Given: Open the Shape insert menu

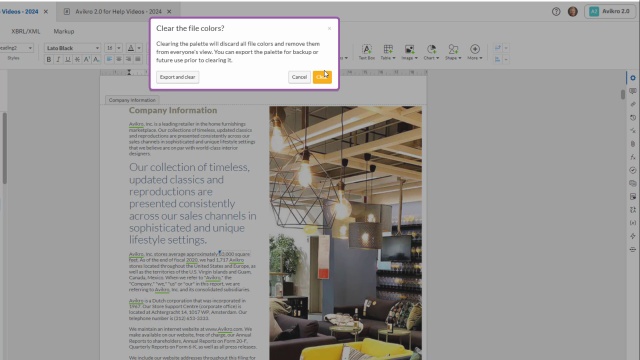Looking at the screenshot, I should click(x=453, y=52).
